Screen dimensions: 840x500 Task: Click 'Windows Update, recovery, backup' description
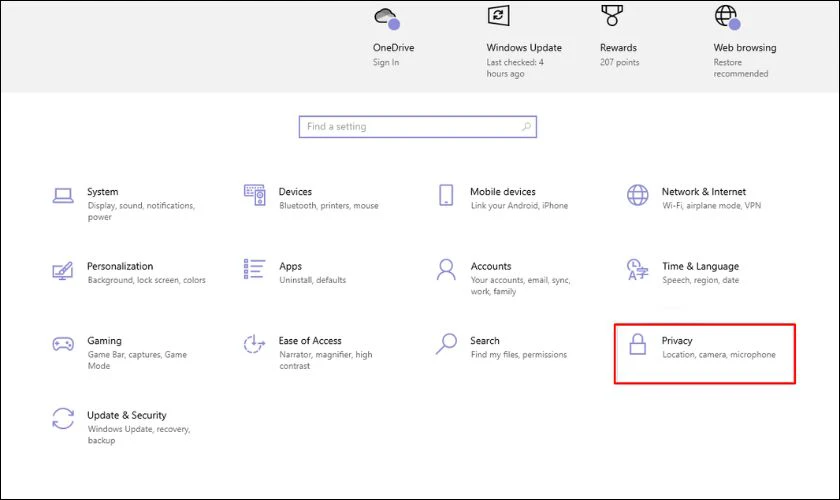click(x=139, y=435)
